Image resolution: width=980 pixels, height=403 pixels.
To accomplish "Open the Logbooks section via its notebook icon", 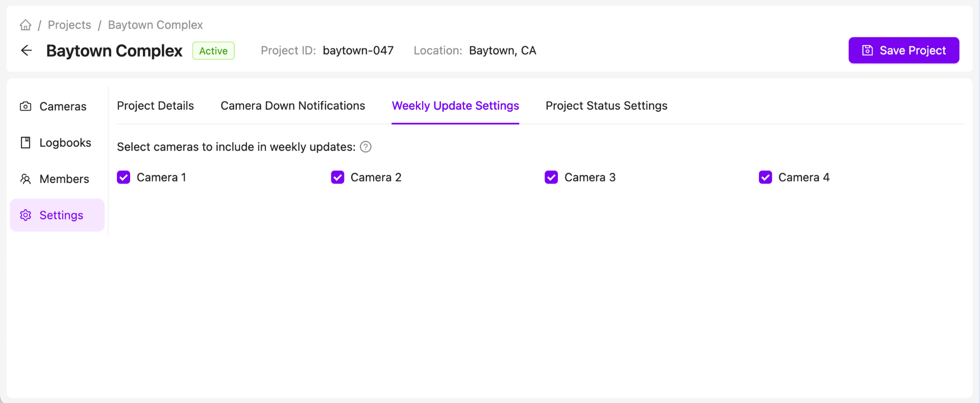I will click(26, 142).
